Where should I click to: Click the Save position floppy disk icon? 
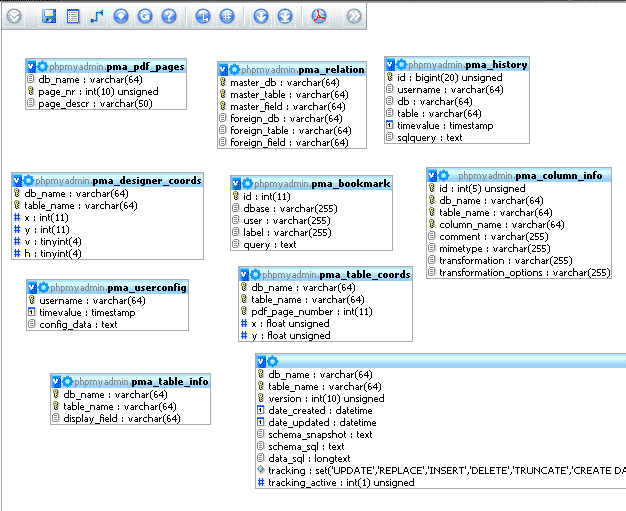[49, 16]
